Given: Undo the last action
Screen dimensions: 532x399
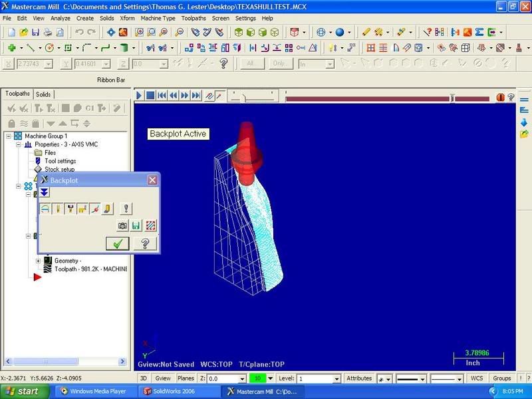Looking at the screenshot, I should [x=79, y=32].
